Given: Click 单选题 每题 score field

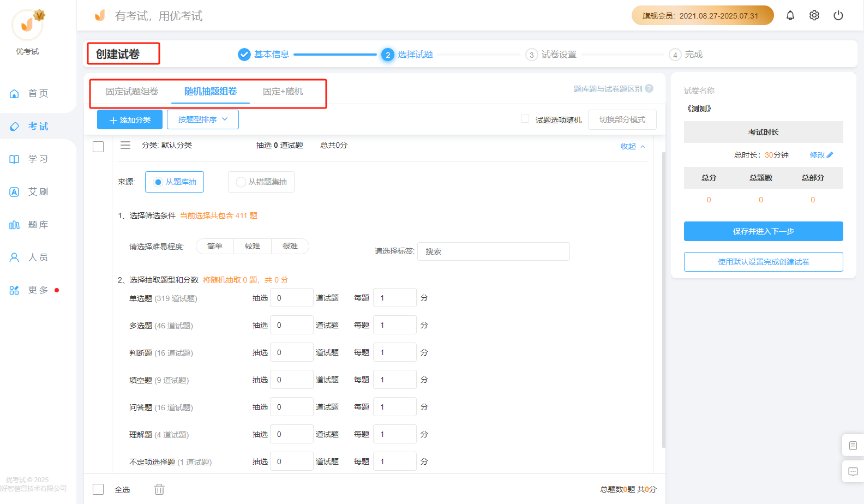Looking at the screenshot, I should pyautogui.click(x=395, y=298).
